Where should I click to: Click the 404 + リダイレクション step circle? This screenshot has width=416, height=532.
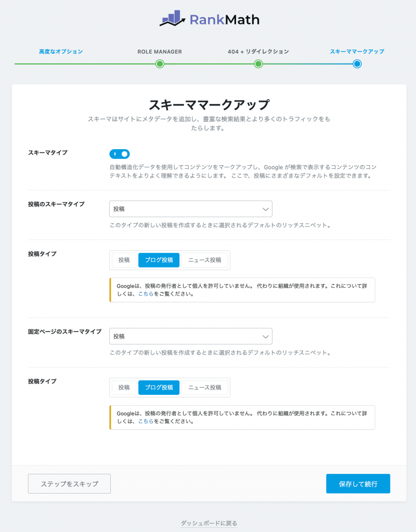coord(258,64)
